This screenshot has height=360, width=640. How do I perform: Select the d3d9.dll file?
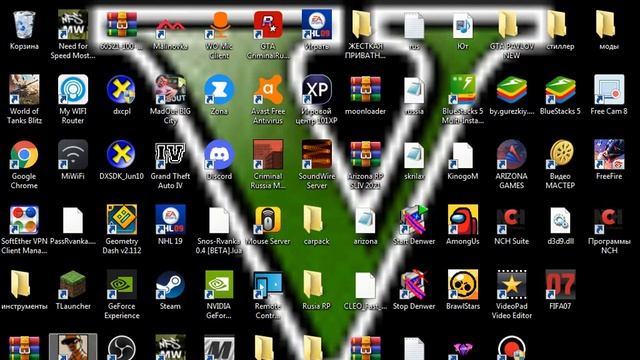[560, 220]
